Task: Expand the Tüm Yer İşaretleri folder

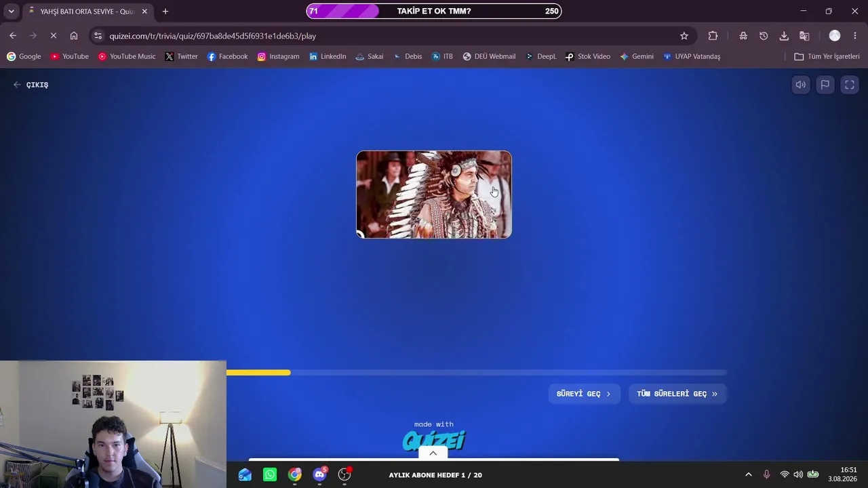Action: pyautogui.click(x=827, y=56)
